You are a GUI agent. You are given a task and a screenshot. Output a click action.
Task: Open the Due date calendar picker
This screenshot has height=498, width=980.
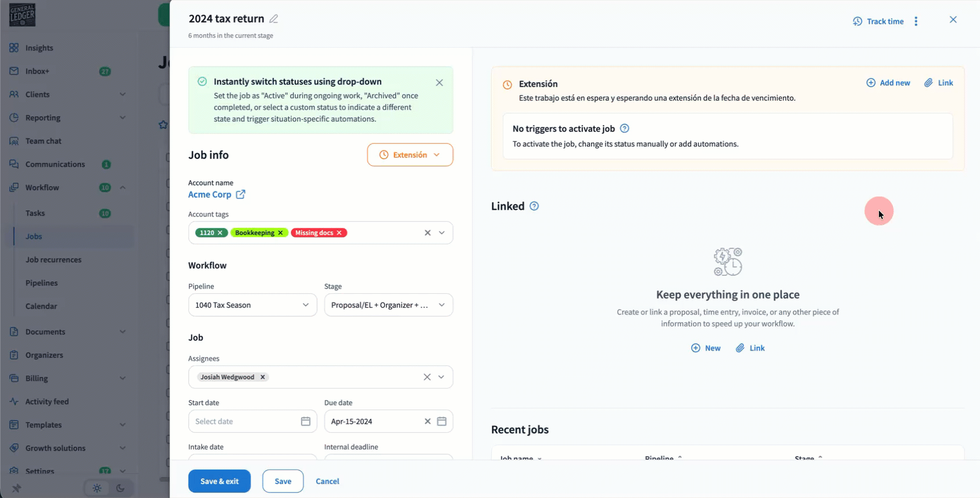pos(442,421)
